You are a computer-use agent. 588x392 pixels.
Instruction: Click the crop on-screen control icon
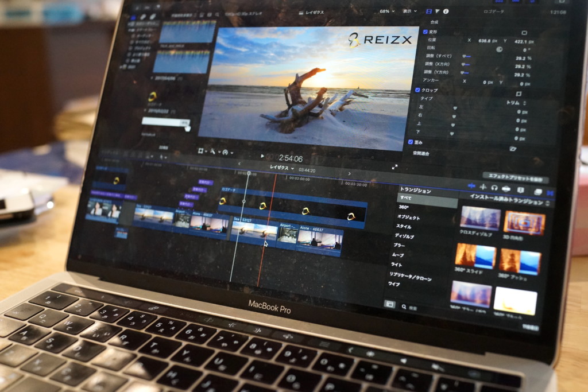(x=519, y=94)
